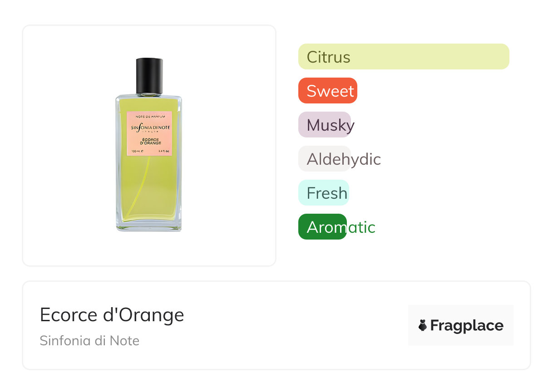This screenshot has width=553, height=392.
Task: Click the Note de Parfum text on label
Action: point(149,117)
